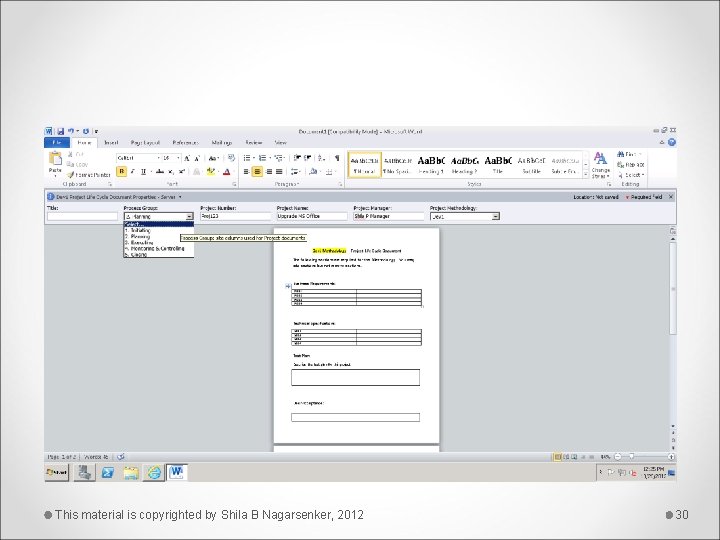Screen dimensions: 720x540
Task: Toggle Align Text Left
Action: pos(247,172)
